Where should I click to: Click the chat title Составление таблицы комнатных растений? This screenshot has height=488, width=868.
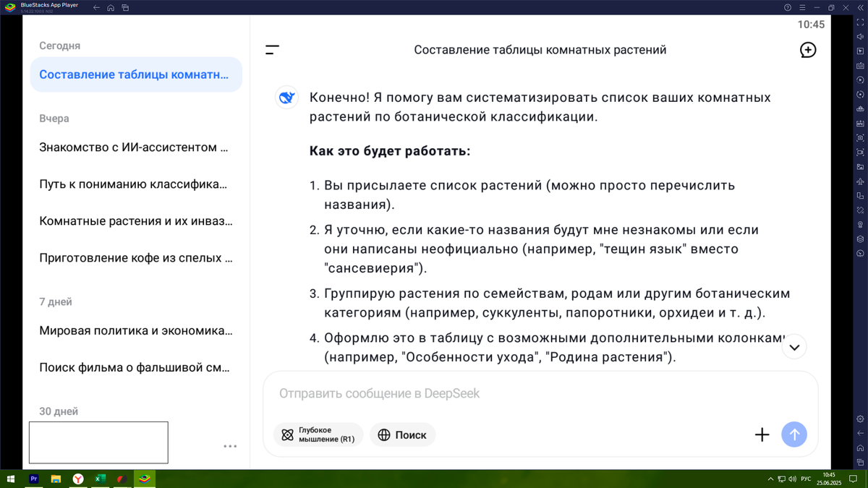click(540, 50)
